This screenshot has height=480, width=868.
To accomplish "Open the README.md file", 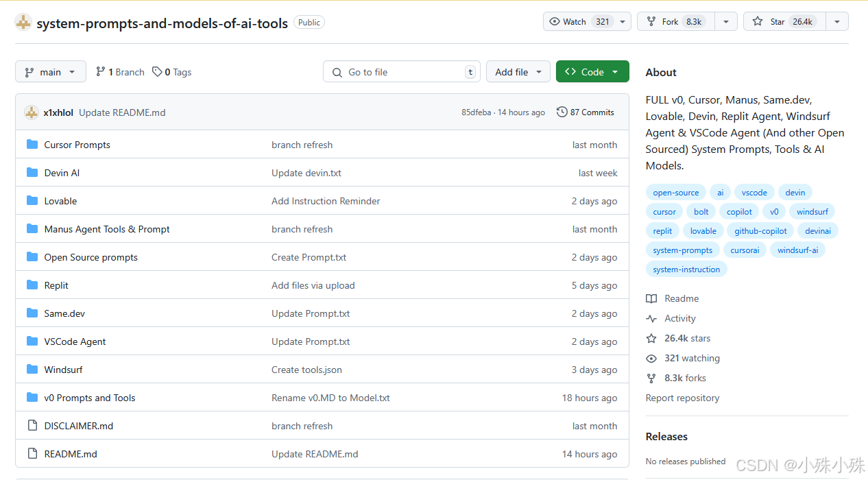I will click(71, 454).
